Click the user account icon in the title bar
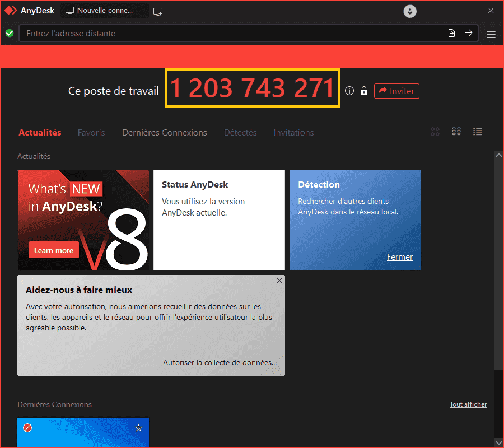 tap(409, 11)
